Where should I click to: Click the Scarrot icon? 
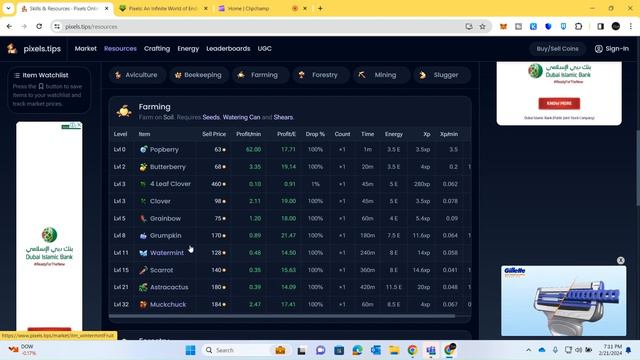click(x=143, y=270)
